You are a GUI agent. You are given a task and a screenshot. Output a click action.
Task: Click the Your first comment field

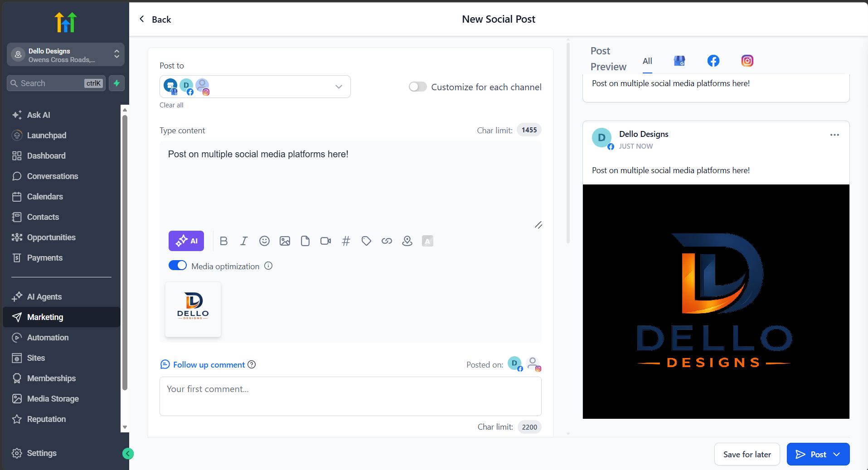coord(350,396)
